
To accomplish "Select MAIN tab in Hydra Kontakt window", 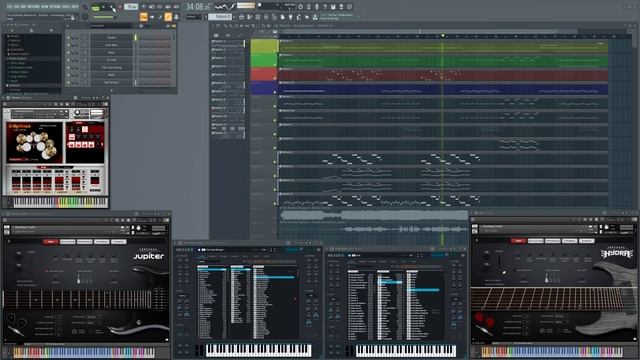I will pos(519,241).
